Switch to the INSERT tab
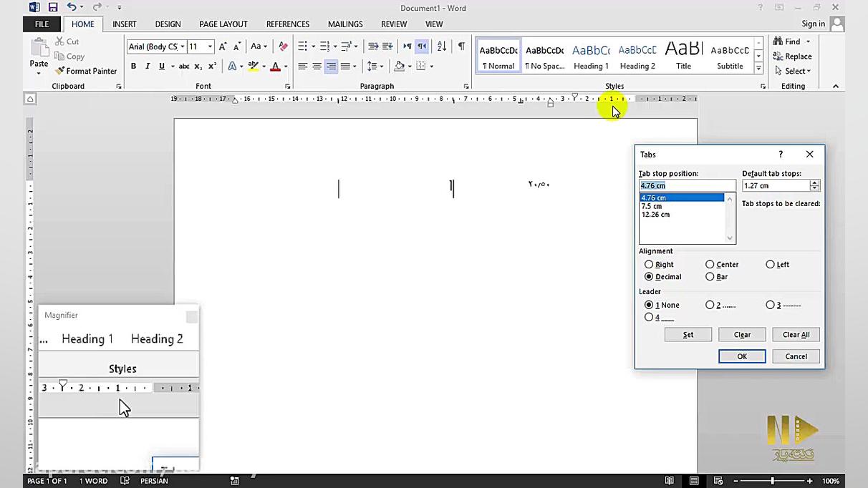Screen dimensions: 868x488 pyautogui.click(x=124, y=24)
